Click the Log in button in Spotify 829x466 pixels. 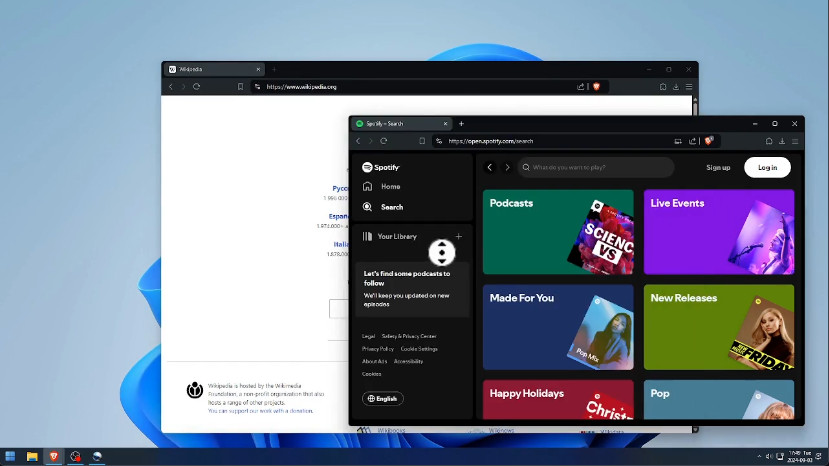pyautogui.click(x=767, y=168)
